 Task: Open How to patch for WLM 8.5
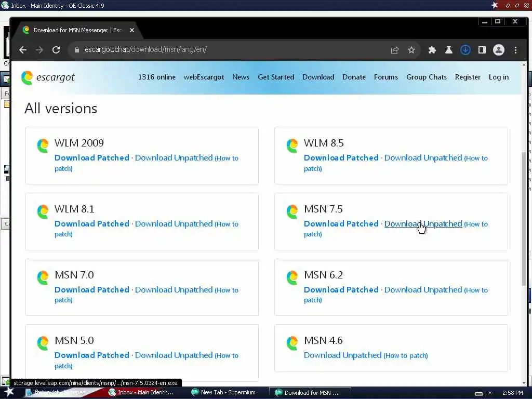(x=476, y=158)
